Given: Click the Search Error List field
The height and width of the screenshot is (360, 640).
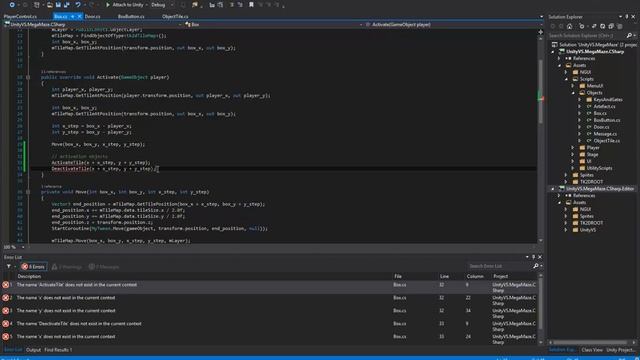Looking at the screenshot, I should coord(499,266).
